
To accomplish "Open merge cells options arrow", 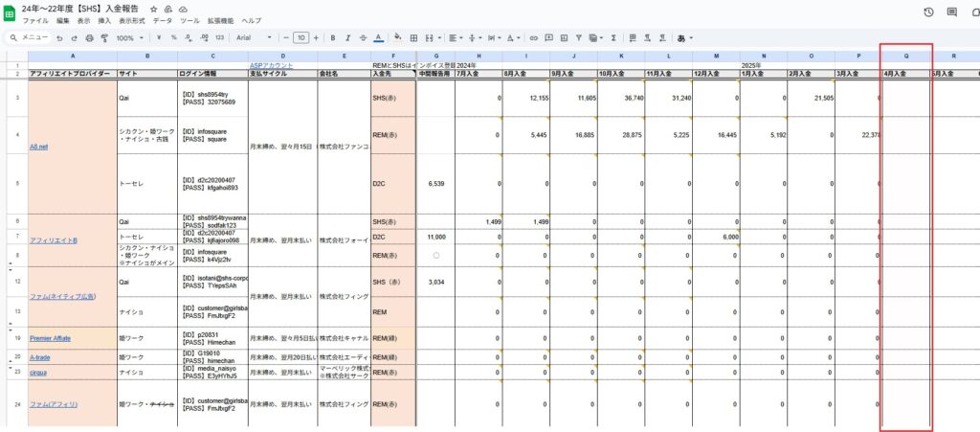I will (439, 38).
